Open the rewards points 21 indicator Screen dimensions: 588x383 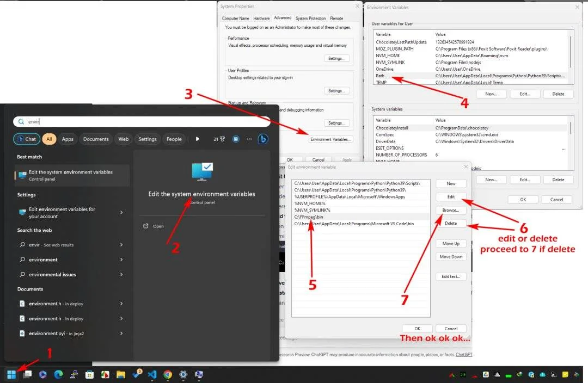tap(219, 139)
